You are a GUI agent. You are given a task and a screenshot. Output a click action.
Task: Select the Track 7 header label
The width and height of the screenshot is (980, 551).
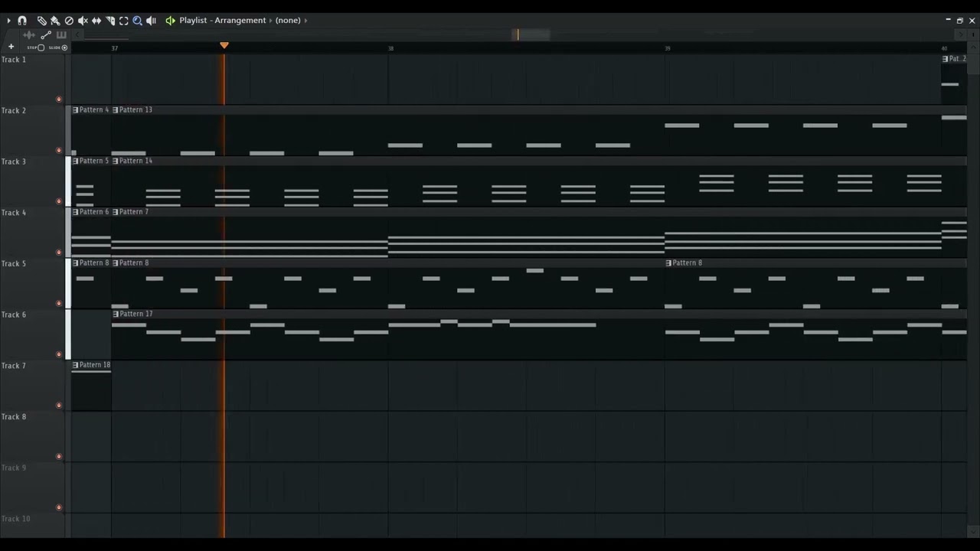pos(14,366)
